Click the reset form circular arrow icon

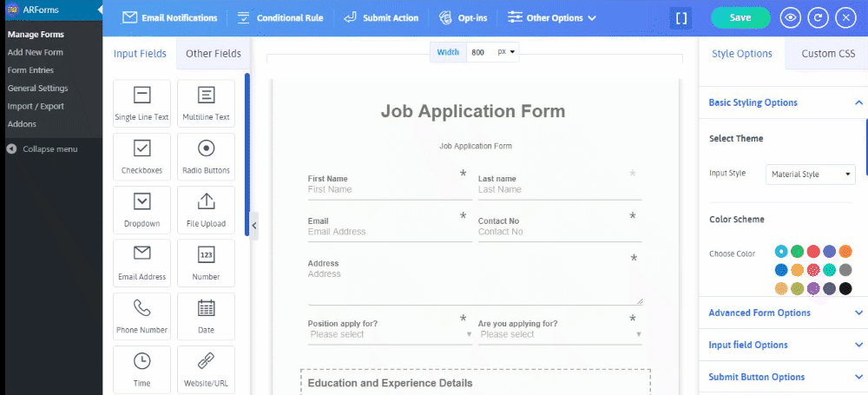[818, 17]
